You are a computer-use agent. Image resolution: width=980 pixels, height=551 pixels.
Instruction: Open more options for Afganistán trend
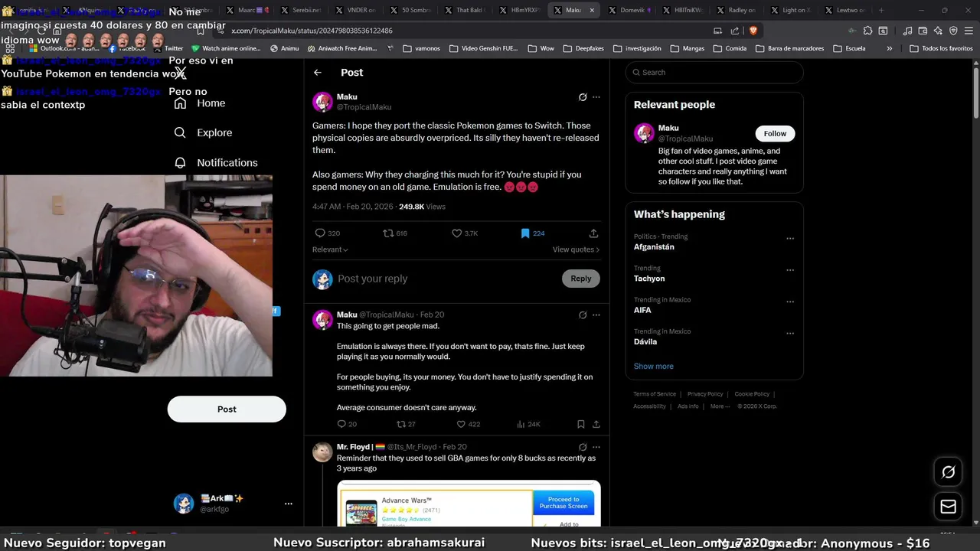click(x=790, y=238)
